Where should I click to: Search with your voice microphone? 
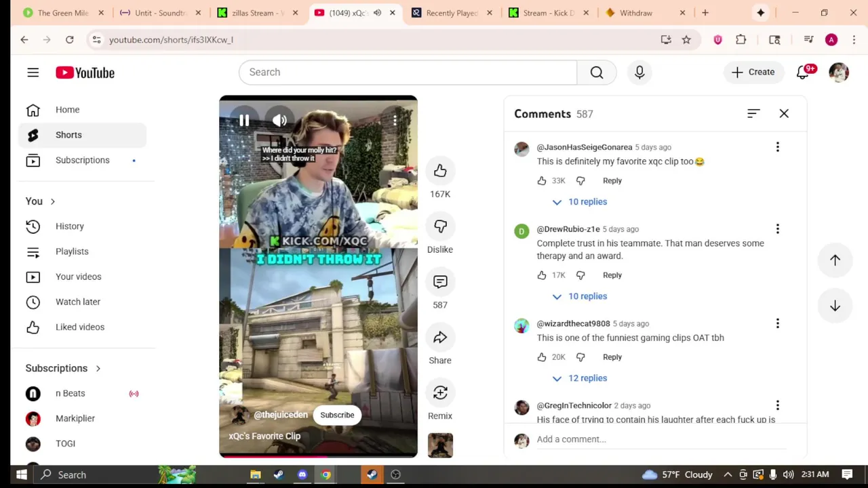639,73
